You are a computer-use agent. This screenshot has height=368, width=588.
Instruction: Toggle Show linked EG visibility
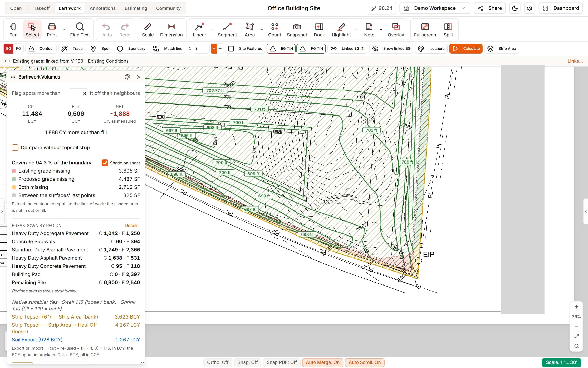tap(391, 49)
